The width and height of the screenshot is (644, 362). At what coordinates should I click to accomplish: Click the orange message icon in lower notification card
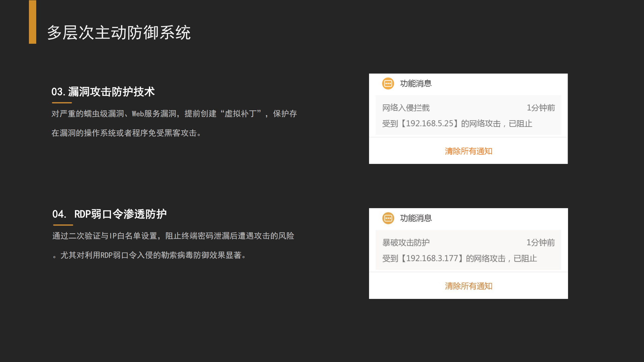pyautogui.click(x=388, y=218)
